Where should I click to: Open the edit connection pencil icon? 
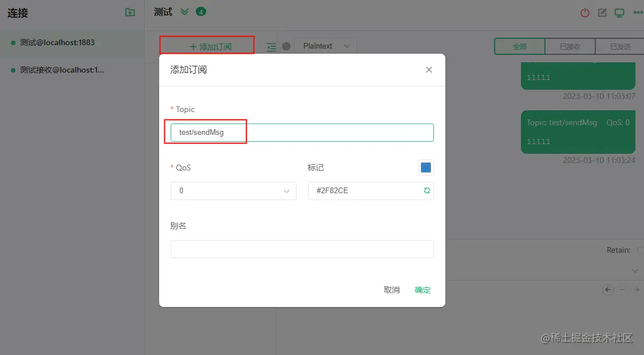[602, 13]
